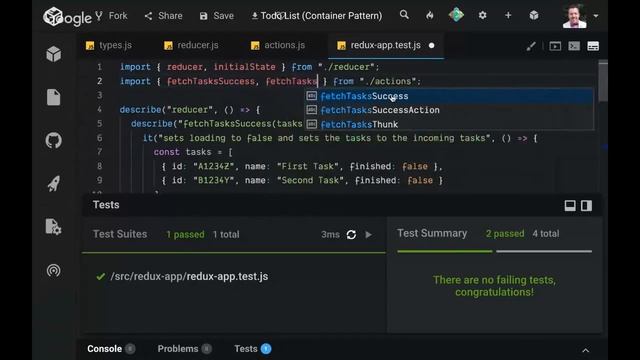
Task: Click "2 passed" in Test Summary
Action: [x=505, y=233]
